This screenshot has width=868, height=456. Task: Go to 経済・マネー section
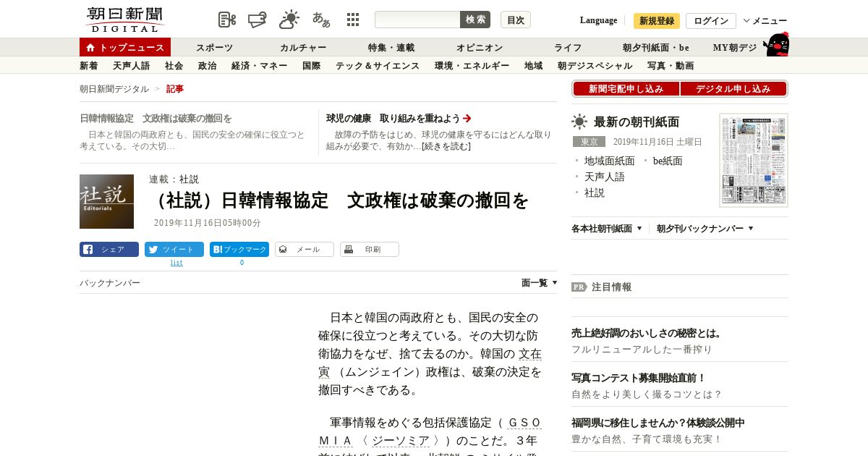tap(259, 65)
